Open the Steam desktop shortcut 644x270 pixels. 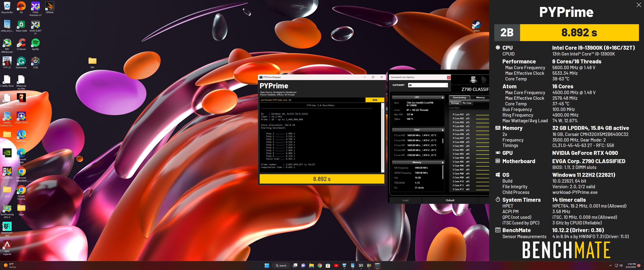click(x=476, y=26)
